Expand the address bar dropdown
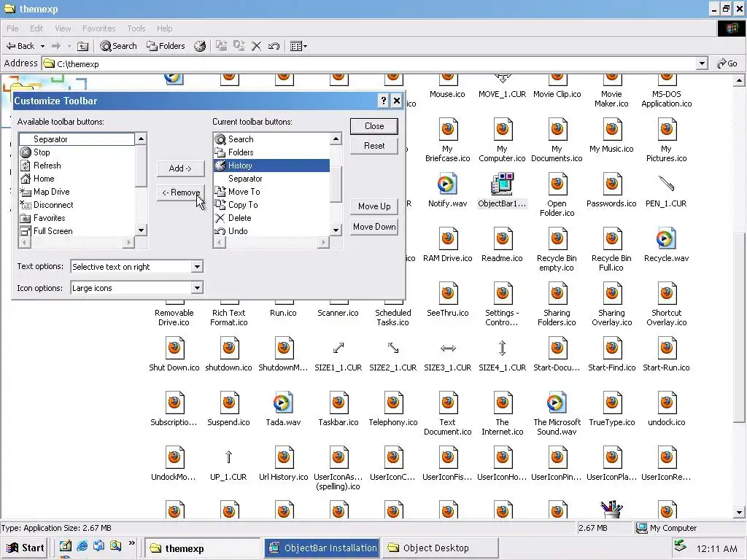The width and height of the screenshot is (747, 560). pyautogui.click(x=702, y=64)
